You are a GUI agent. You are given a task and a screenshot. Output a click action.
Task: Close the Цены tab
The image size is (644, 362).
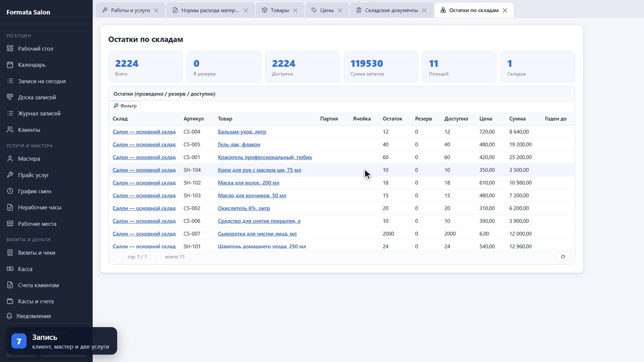tap(340, 10)
